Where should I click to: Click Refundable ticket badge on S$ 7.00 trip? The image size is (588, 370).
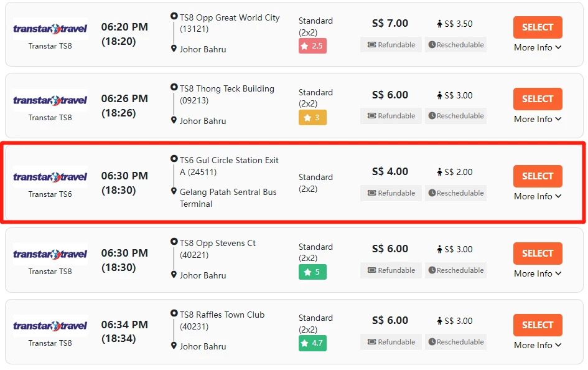(x=391, y=45)
